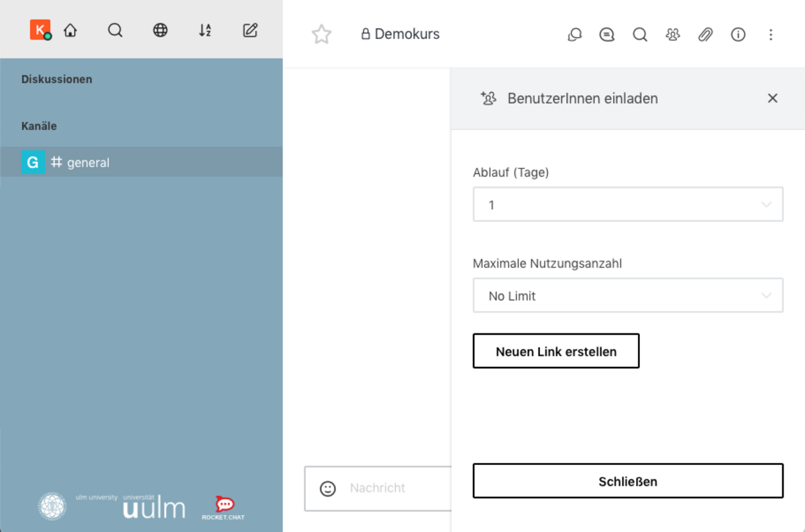Image resolution: width=805 pixels, height=532 pixels.
Task: Click the user avatar with online status
Action: click(x=40, y=30)
